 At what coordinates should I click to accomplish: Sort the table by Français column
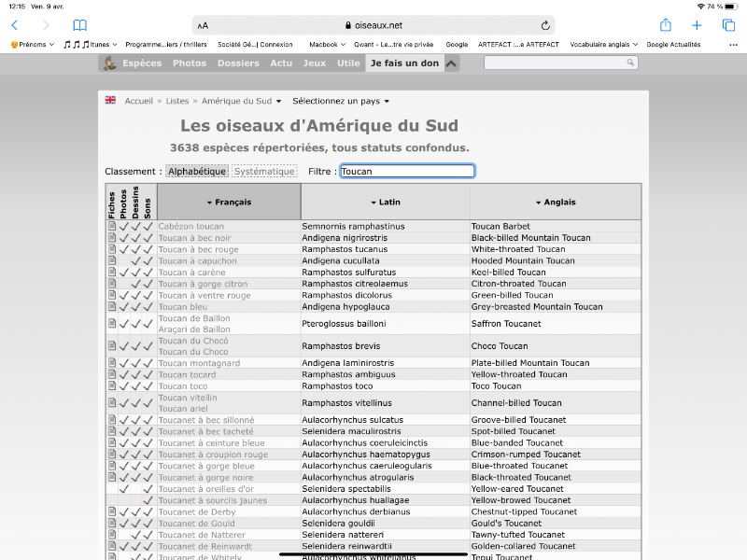tap(229, 202)
